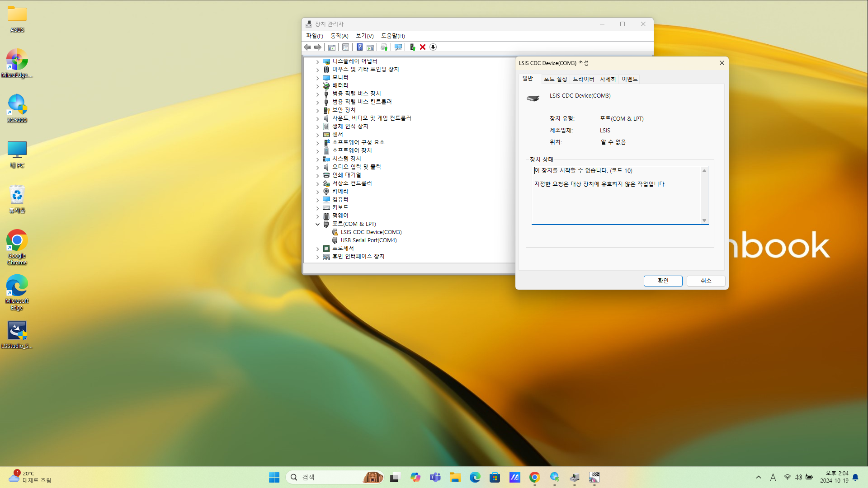Select LSIS CDC Device(COM3) under Ports
Image resolution: width=868 pixels, height=488 pixels.
point(371,232)
